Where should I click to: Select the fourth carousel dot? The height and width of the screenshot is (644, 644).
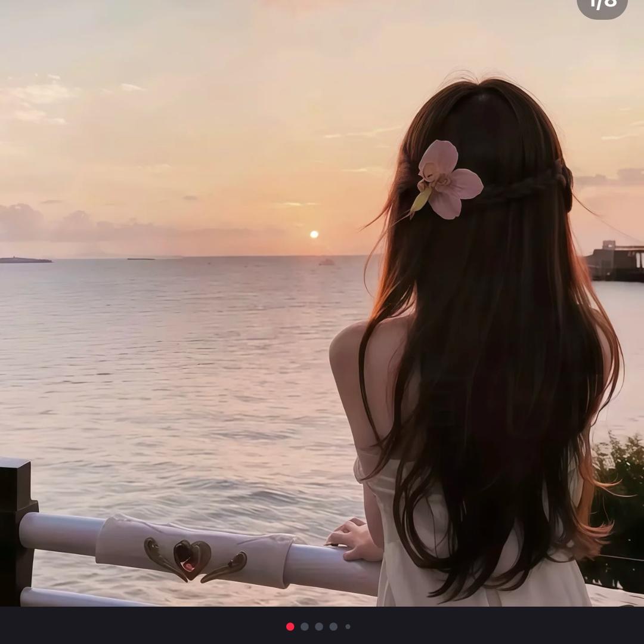coord(333,627)
